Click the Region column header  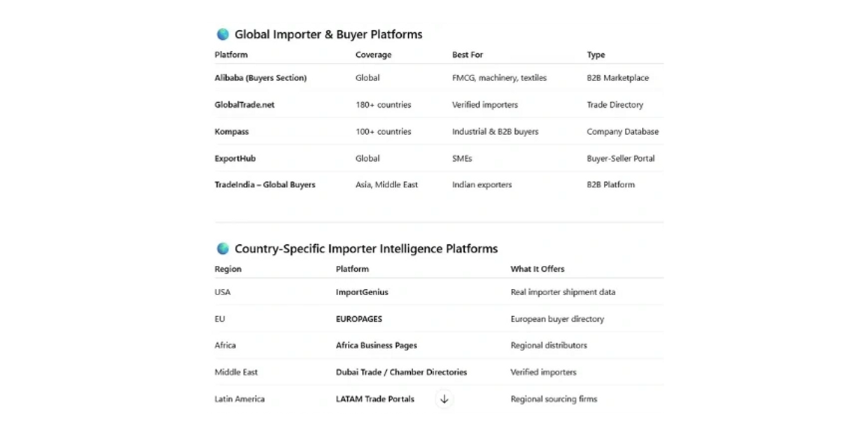[227, 269]
